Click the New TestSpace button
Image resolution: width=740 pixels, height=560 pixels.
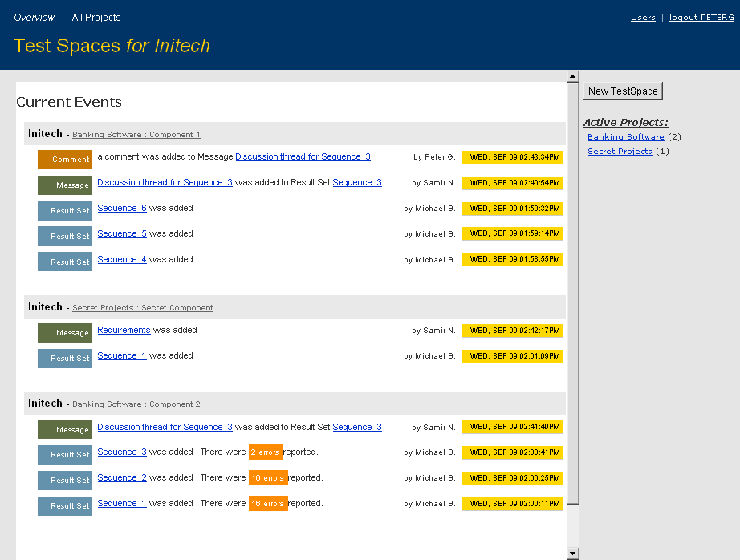(x=623, y=91)
